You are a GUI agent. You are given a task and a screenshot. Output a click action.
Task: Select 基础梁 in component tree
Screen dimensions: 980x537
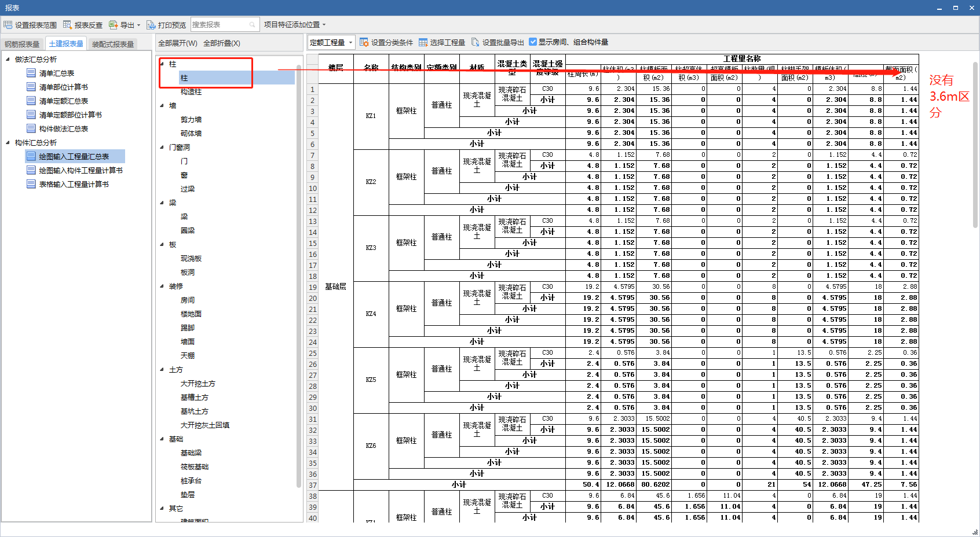tap(191, 453)
